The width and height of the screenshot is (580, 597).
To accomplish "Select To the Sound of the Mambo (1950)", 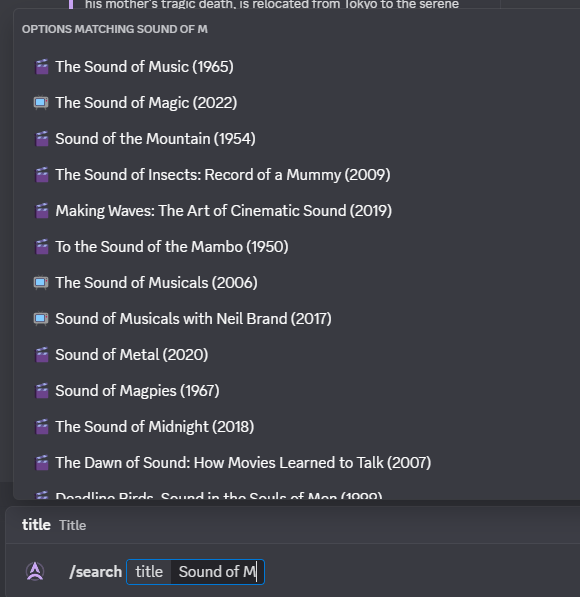I will (296, 247).
